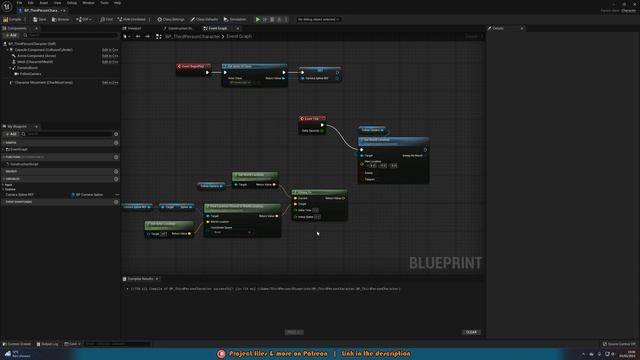
Task: Click the My Blueprint search field
Action: 67,134
